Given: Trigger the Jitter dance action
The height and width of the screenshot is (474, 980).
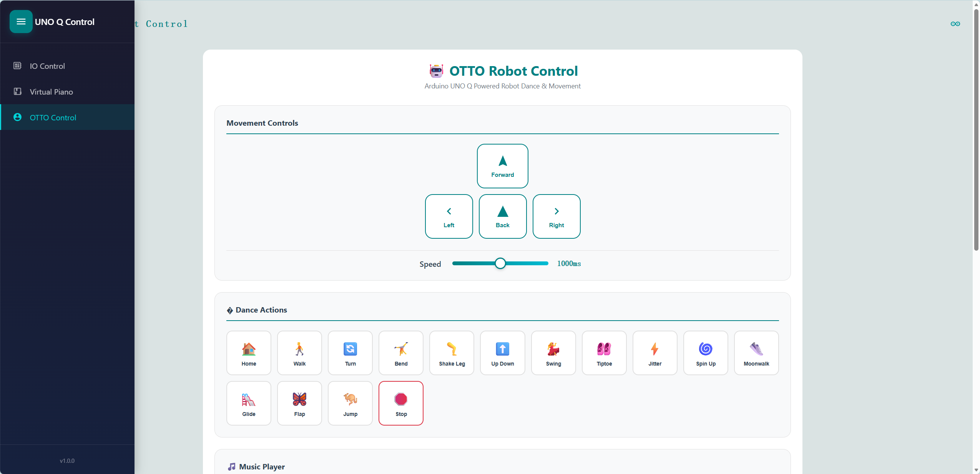Looking at the screenshot, I should 655,353.
